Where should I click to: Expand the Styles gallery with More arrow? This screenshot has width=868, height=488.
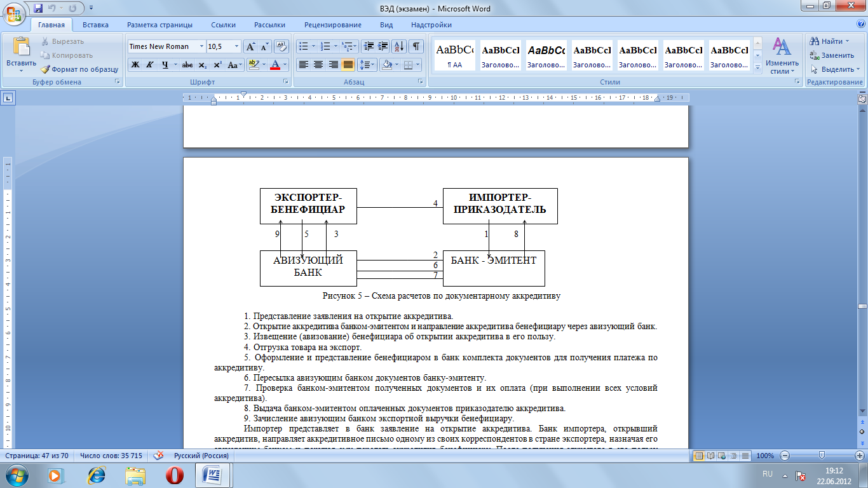757,68
